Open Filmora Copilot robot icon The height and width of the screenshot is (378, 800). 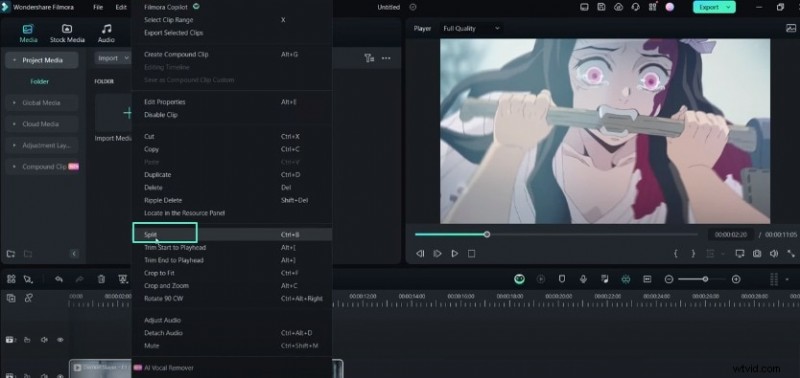519,279
